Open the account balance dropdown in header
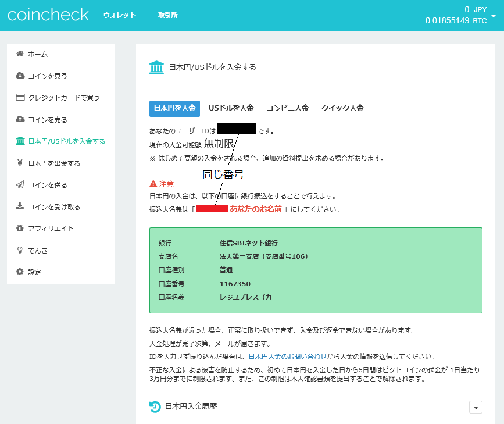Screen dimensions: 504x424 [x=494, y=16]
